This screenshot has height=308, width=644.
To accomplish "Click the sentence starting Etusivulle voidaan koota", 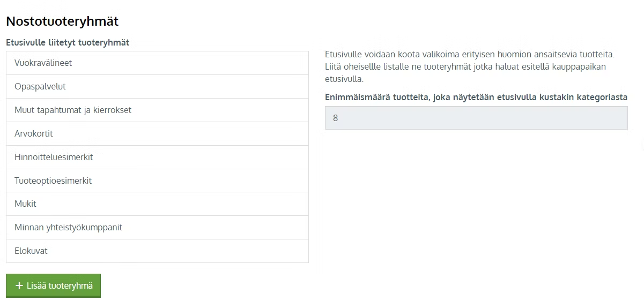I will [x=469, y=54].
